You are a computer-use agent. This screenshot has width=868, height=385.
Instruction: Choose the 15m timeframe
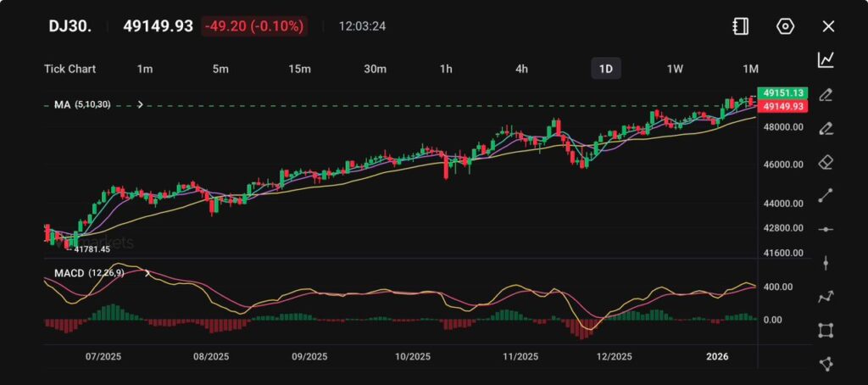point(298,69)
